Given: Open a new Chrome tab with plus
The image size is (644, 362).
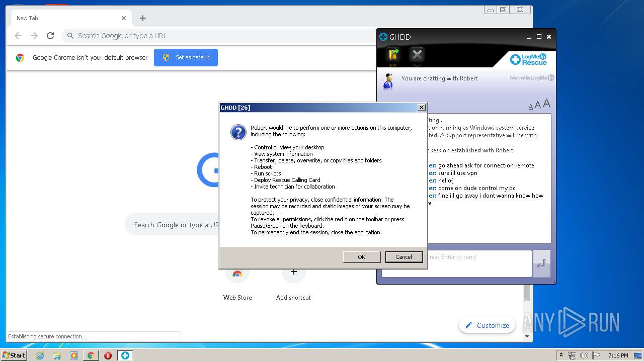Looking at the screenshot, I should click(x=143, y=18).
